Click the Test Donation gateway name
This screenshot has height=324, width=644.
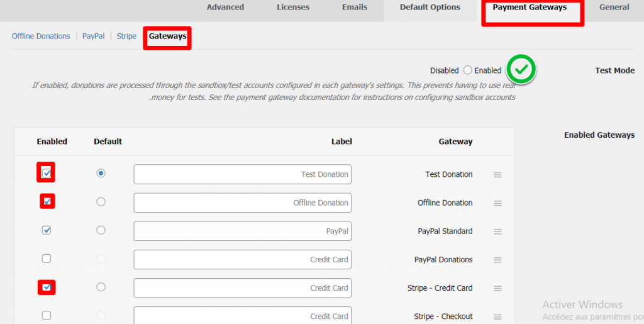[x=449, y=174]
